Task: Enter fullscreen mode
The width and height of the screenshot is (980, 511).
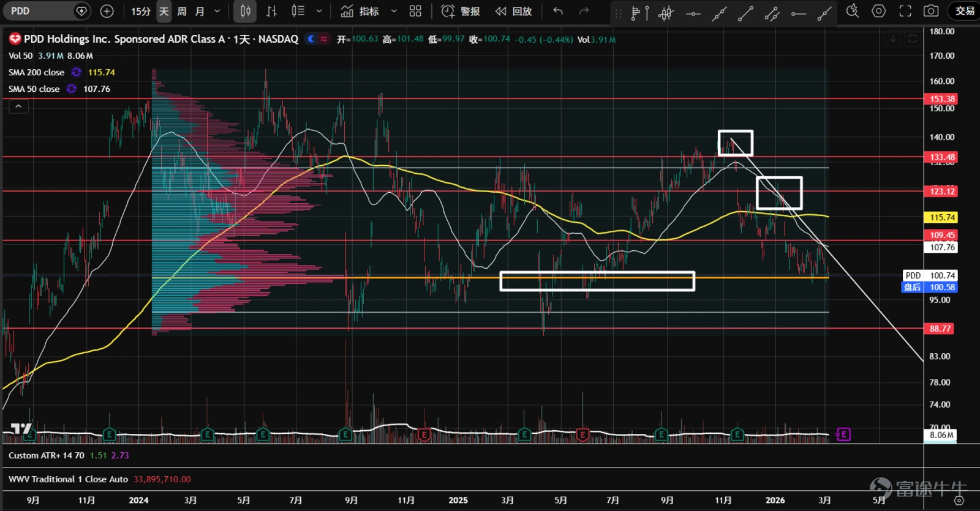Action: (905, 11)
